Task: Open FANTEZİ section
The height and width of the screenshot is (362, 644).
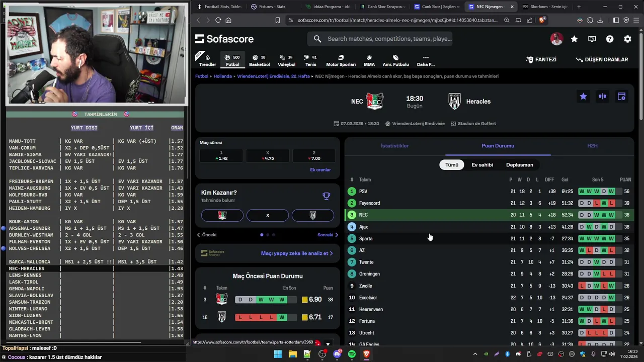Action: (541, 59)
